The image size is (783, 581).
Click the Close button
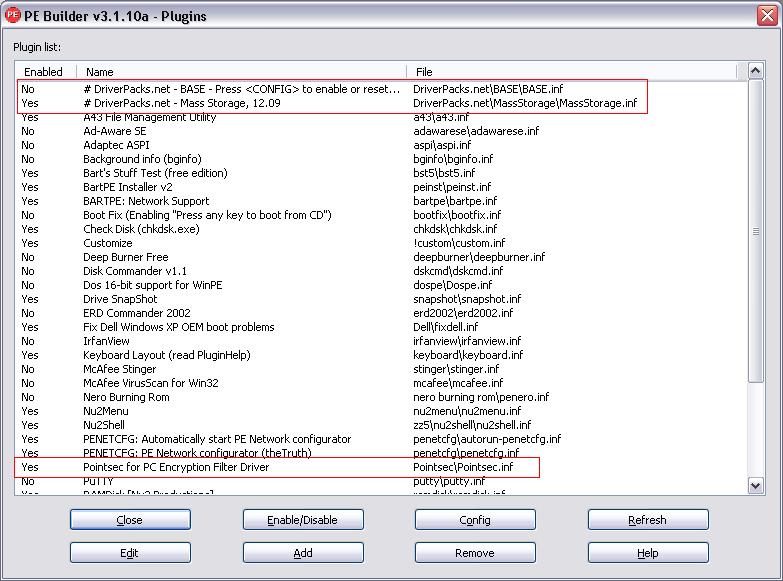point(130,520)
